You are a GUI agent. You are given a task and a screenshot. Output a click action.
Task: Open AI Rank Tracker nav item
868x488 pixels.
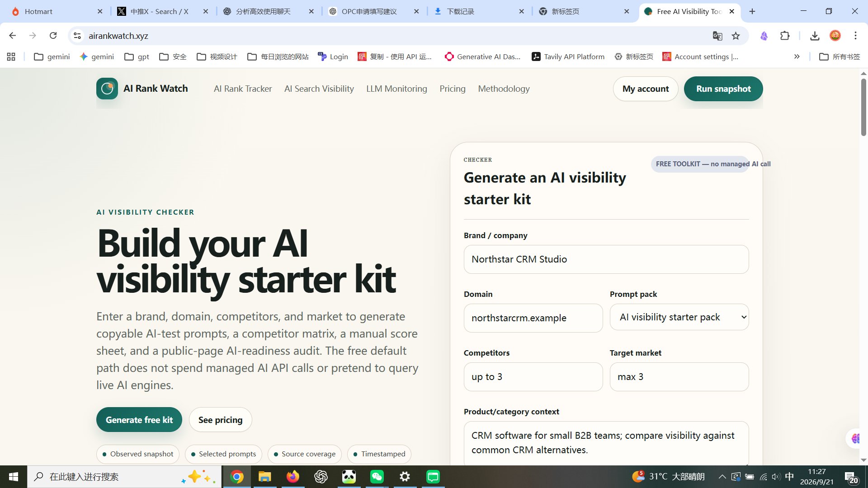click(243, 89)
